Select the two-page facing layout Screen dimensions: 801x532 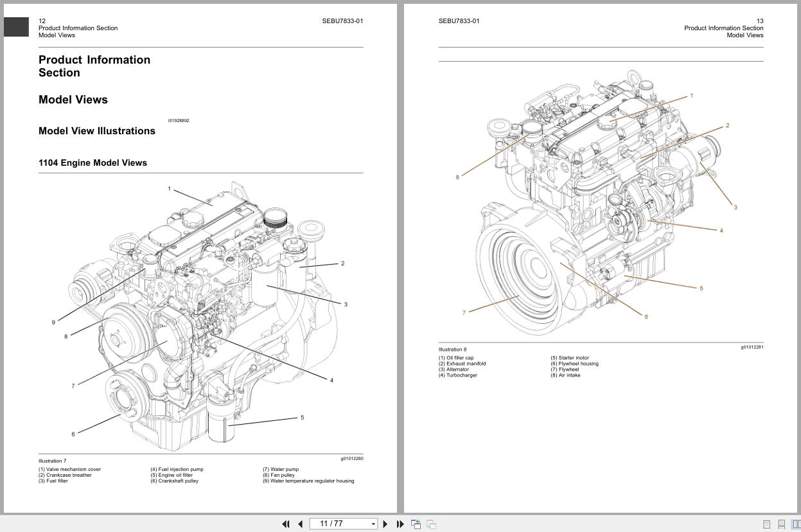click(796, 524)
